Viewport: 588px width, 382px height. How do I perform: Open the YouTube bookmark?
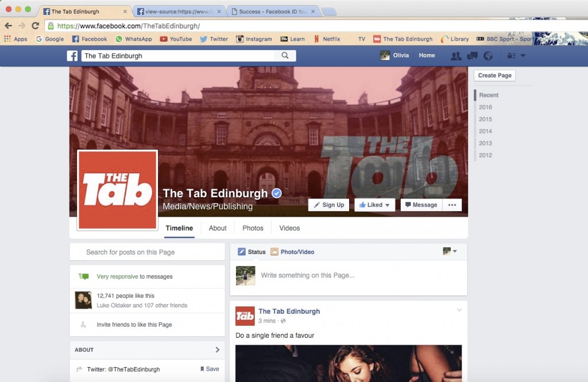tap(176, 38)
